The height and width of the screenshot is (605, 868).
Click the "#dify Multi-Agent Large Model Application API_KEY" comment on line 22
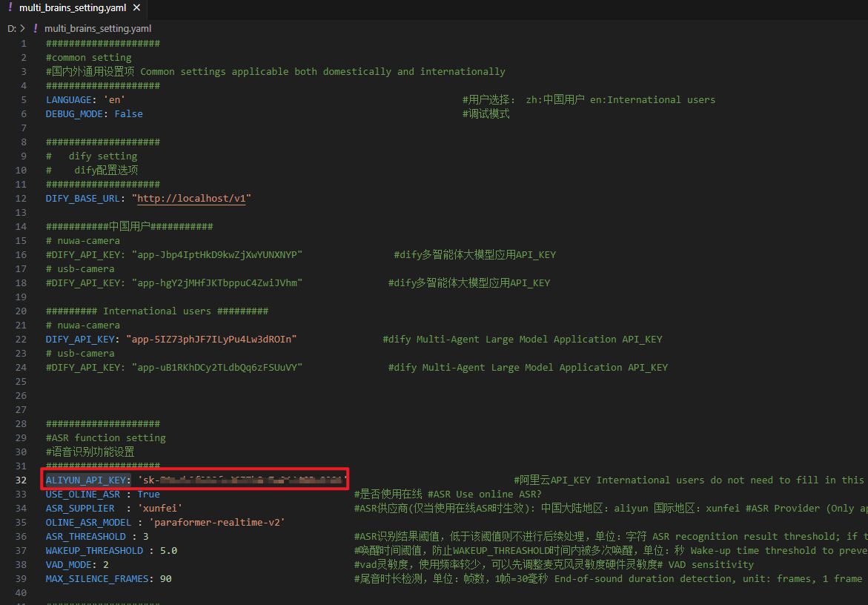pyautogui.click(x=523, y=340)
